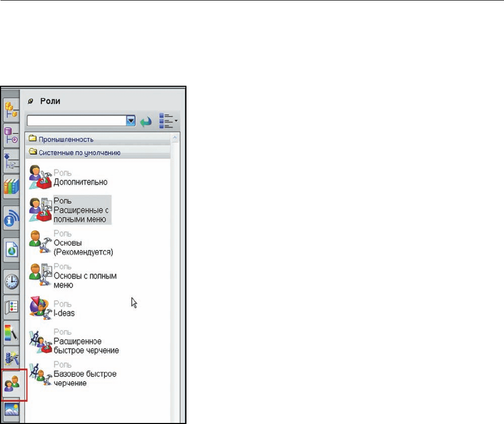Open the Constraint Navigator sidebar tab

pyautogui.click(x=11, y=135)
